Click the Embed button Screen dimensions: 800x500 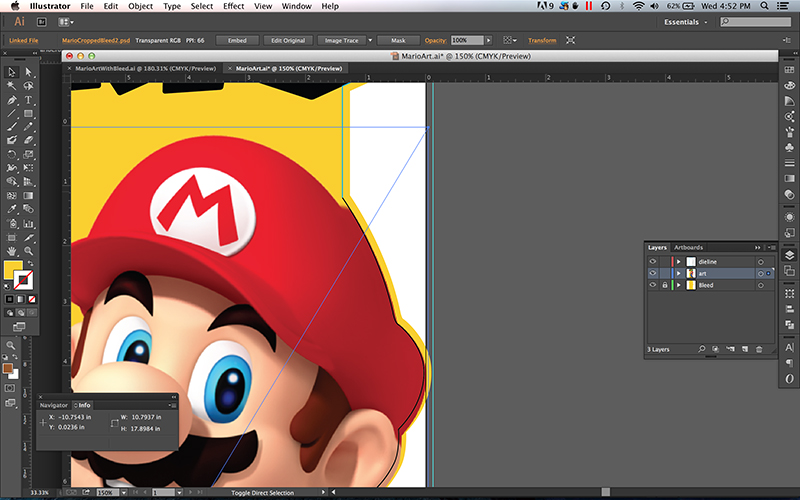pos(237,40)
